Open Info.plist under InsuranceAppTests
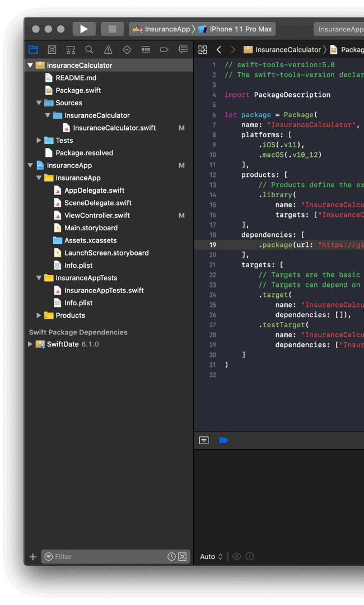 (78, 303)
